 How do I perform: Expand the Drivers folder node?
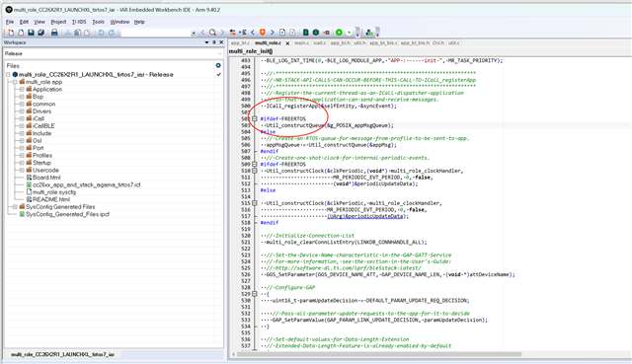pyautogui.click(x=22, y=111)
